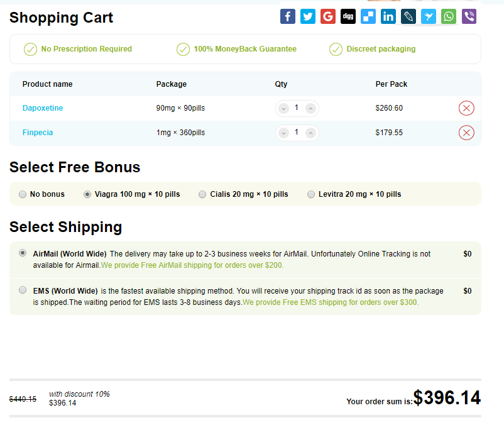The width and height of the screenshot is (504, 425).
Task: Remove Finpecia from the cart
Action: (x=466, y=133)
